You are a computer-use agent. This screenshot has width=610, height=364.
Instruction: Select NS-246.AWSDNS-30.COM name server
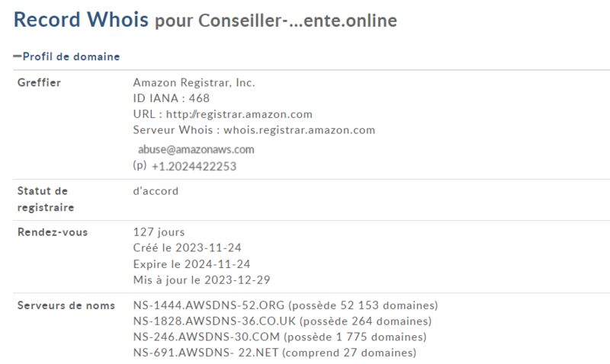point(207,337)
